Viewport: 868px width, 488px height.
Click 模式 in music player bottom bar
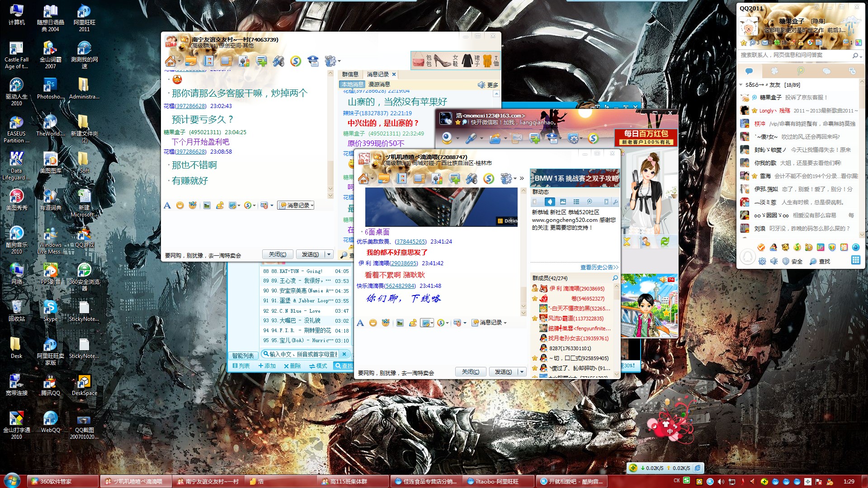coord(318,366)
